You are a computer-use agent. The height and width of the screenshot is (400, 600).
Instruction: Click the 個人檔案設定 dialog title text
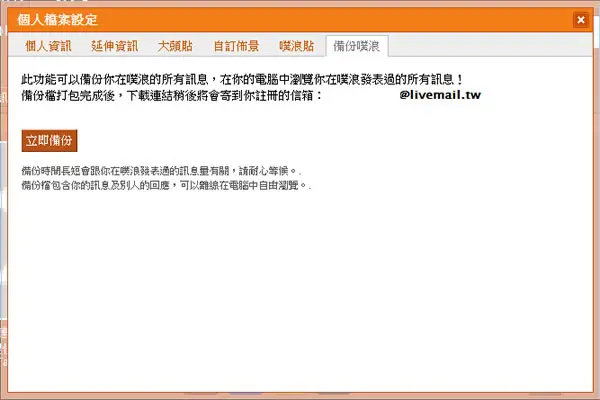57,20
